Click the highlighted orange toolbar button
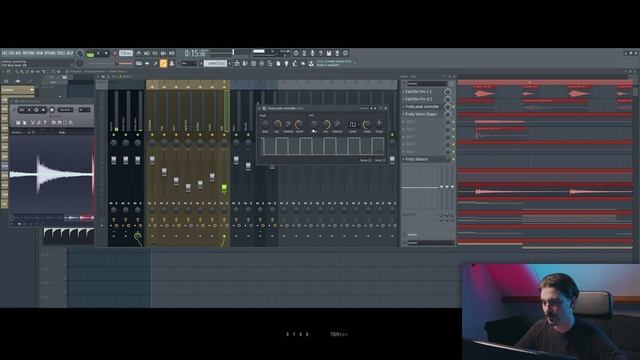 pyautogui.click(x=163, y=63)
